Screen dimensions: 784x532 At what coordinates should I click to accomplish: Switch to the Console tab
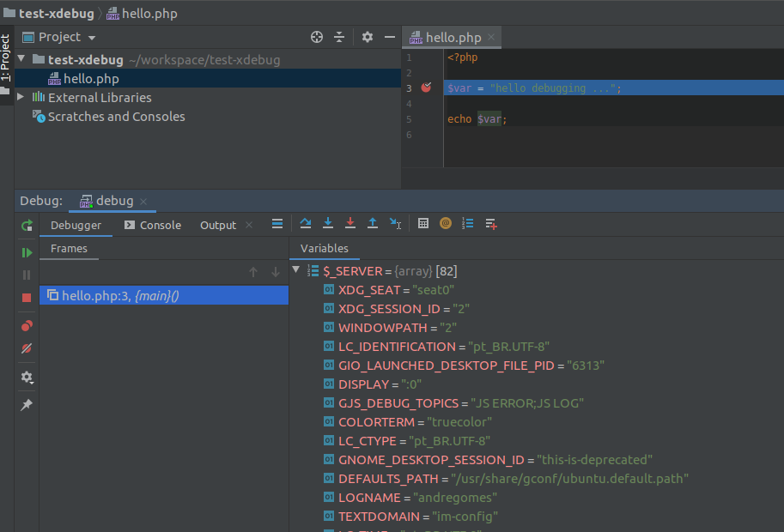[159, 224]
